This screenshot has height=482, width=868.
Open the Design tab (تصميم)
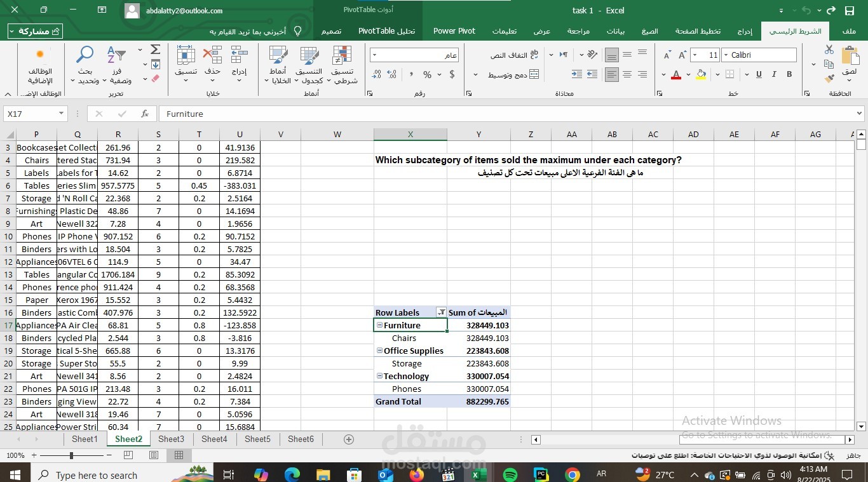click(x=331, y=30)
